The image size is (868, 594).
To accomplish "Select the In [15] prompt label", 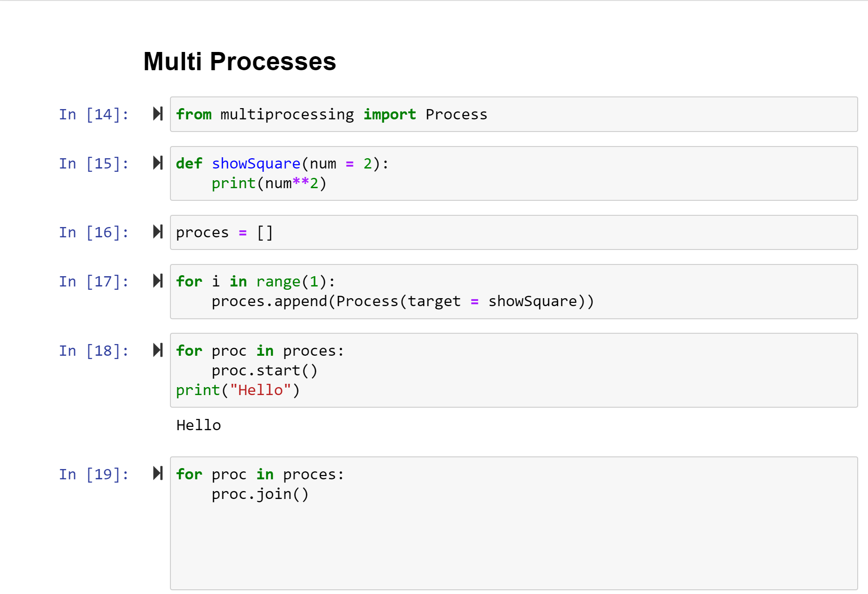I will (x=94, y=163).
